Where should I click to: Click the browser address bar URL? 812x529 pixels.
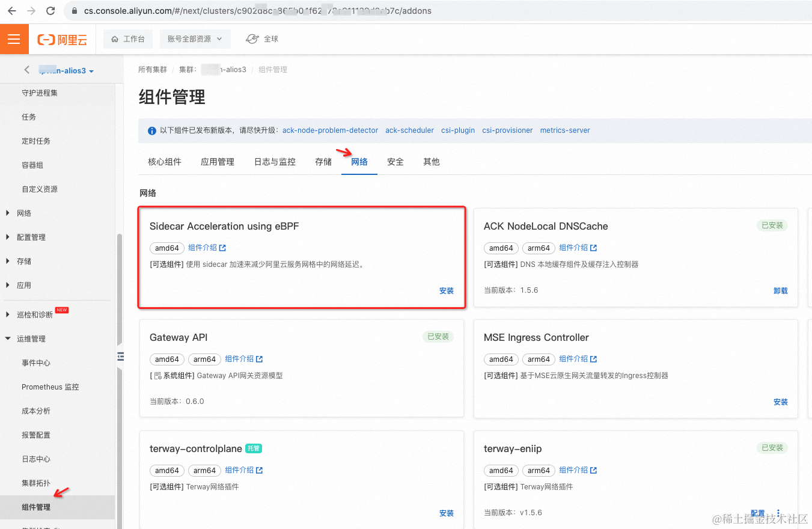coord(258,11)
